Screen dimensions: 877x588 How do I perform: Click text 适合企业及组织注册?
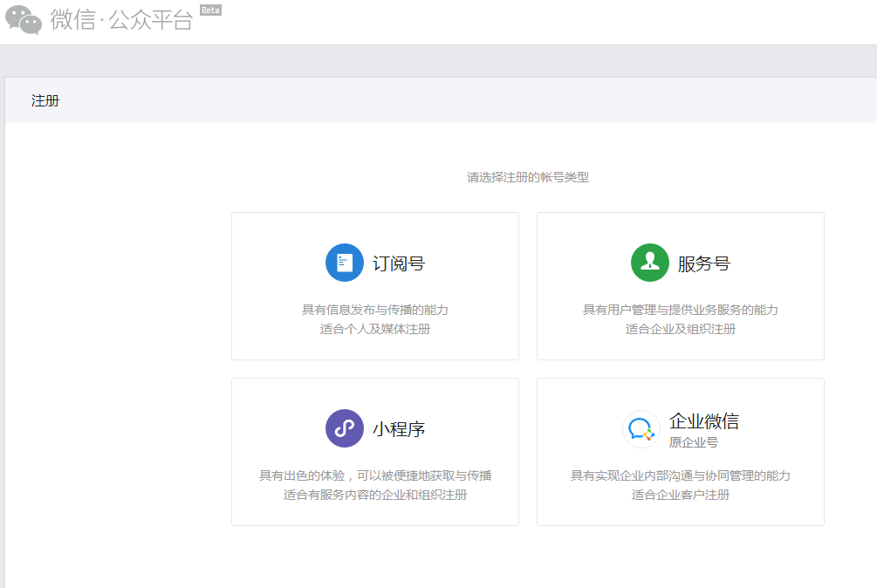[681, 329]
